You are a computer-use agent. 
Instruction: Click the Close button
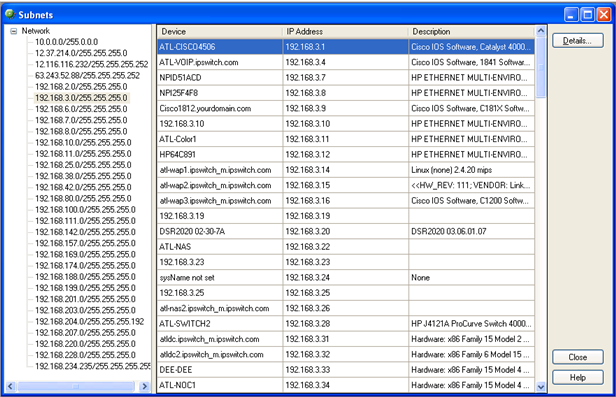click(x=578, y=357)
